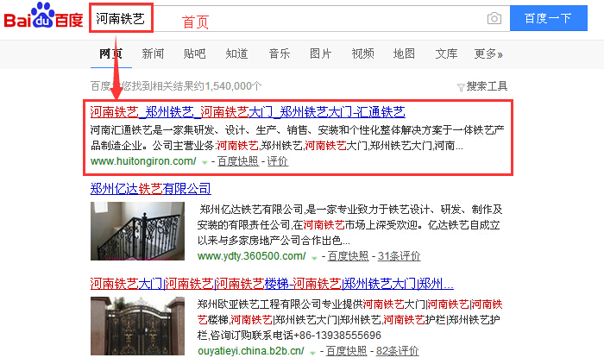Switch to the 地图 tab

coord(404,53)
